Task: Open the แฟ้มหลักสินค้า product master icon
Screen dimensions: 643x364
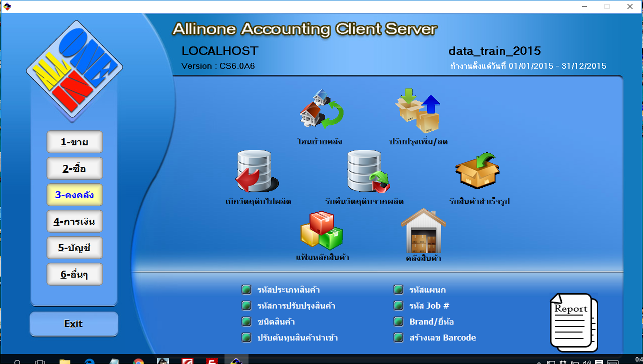Action: [x=322, y=230]
